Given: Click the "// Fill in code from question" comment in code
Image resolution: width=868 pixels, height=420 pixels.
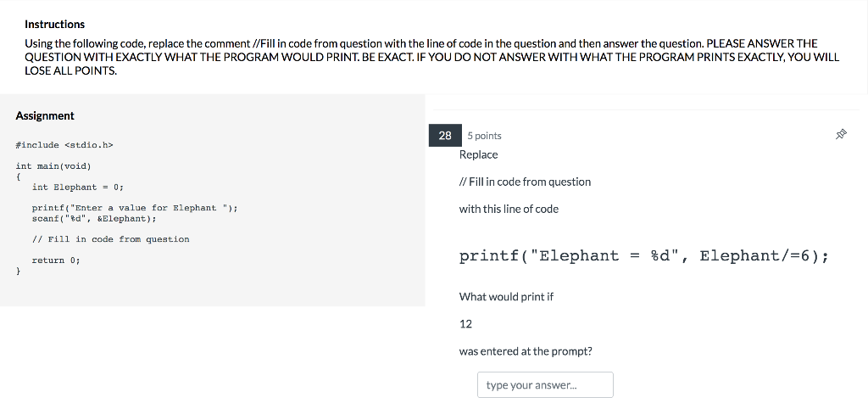Looking at the screenshot, I should tap(111, 239).
